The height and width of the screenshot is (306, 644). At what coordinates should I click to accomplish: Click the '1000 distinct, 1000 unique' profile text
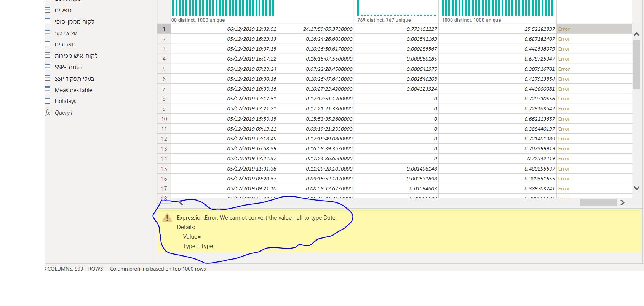coord(471,20)
